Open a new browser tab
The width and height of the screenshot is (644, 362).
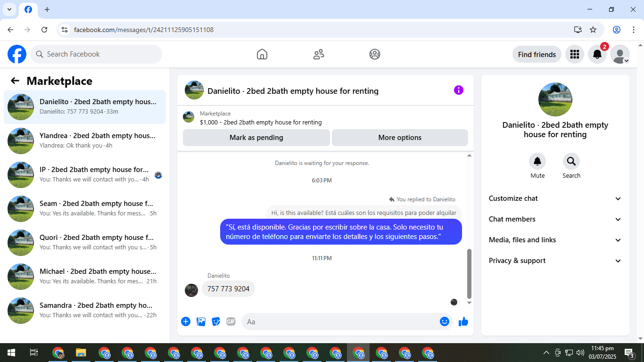coord(47,9)
